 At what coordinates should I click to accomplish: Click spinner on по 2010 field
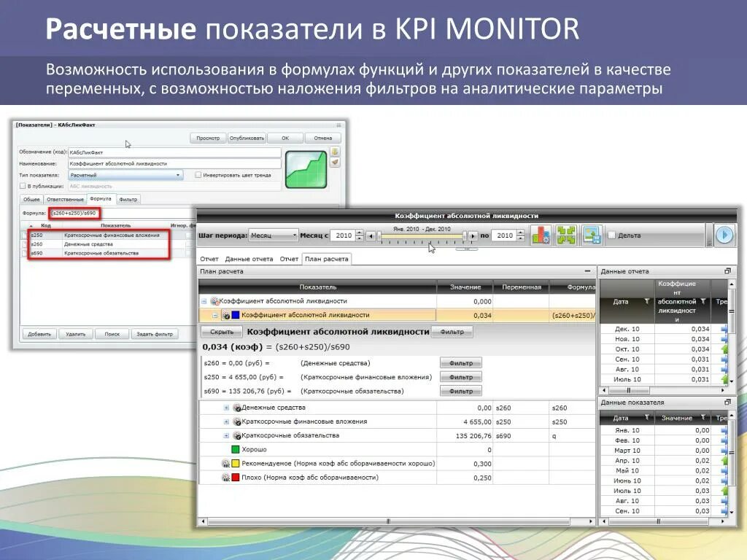pos(521,236)
